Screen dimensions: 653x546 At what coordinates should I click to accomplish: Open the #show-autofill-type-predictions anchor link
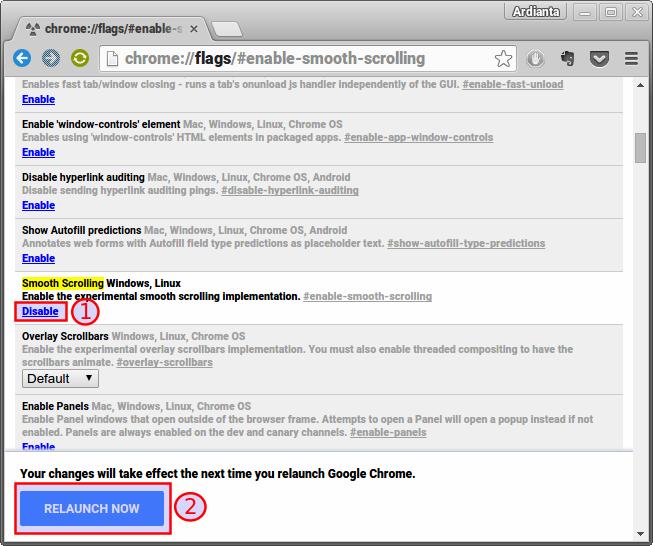[x=466, y=243]
